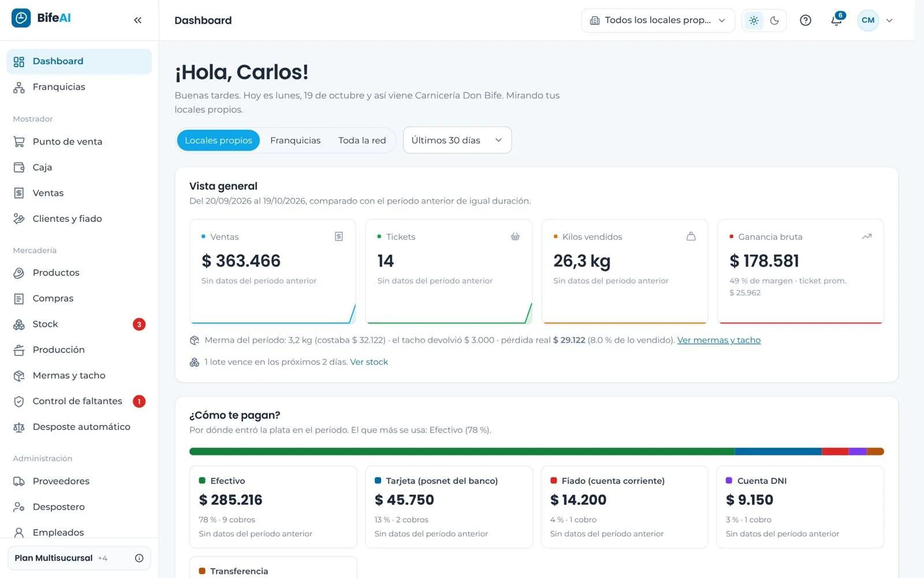The height and width of the screenshot is (578, 924).
Task: Click Kilos vendidos value 26,3 kg
Action: pyautogui.click(x=582, y=262)
